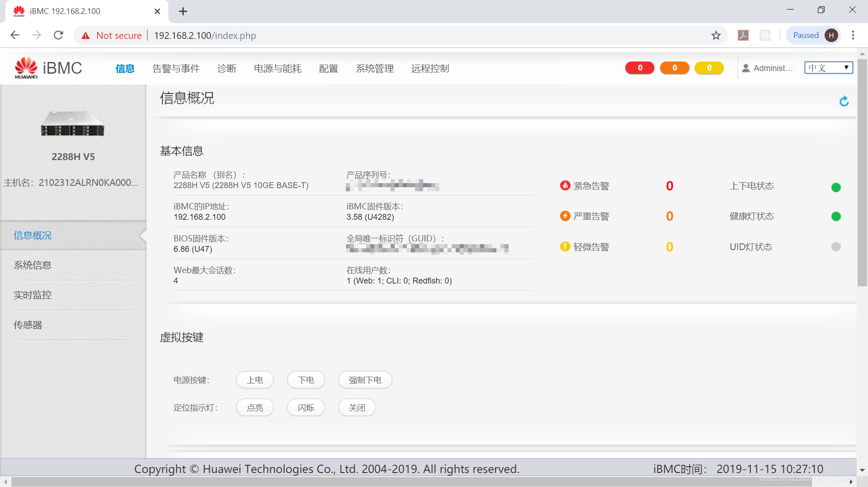Click the 紧急告警 fire icon

click(x=565, y=185)
